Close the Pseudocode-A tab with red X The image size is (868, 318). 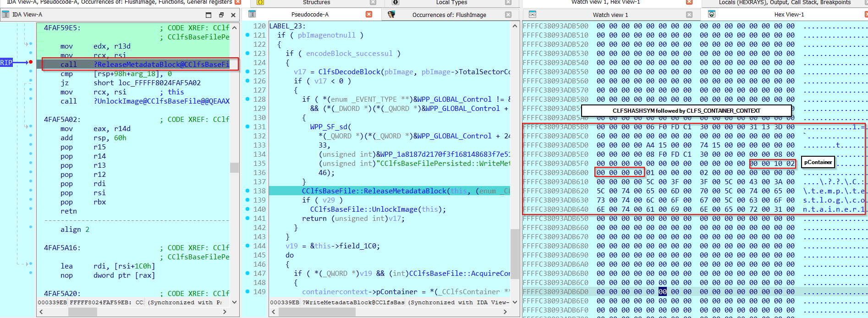pos(369,15)
